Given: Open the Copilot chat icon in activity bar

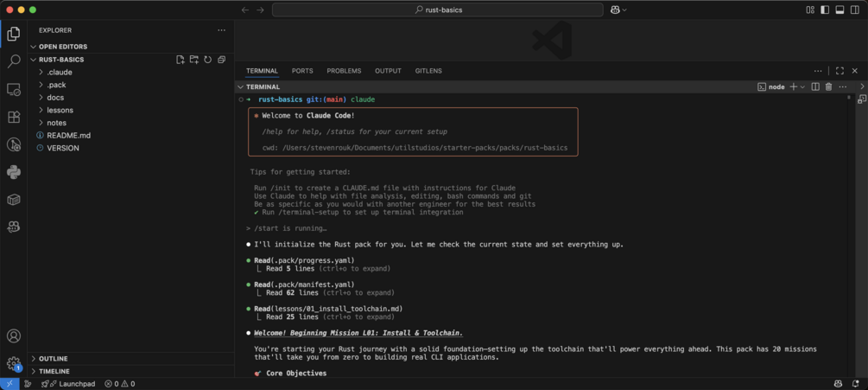Looking at the screenshot, I should [13, 227].
